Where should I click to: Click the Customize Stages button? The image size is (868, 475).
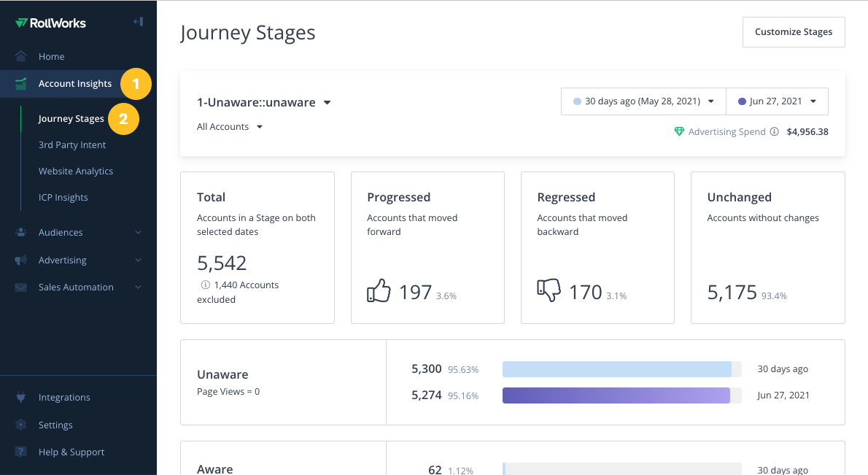[x=793, y=31]
